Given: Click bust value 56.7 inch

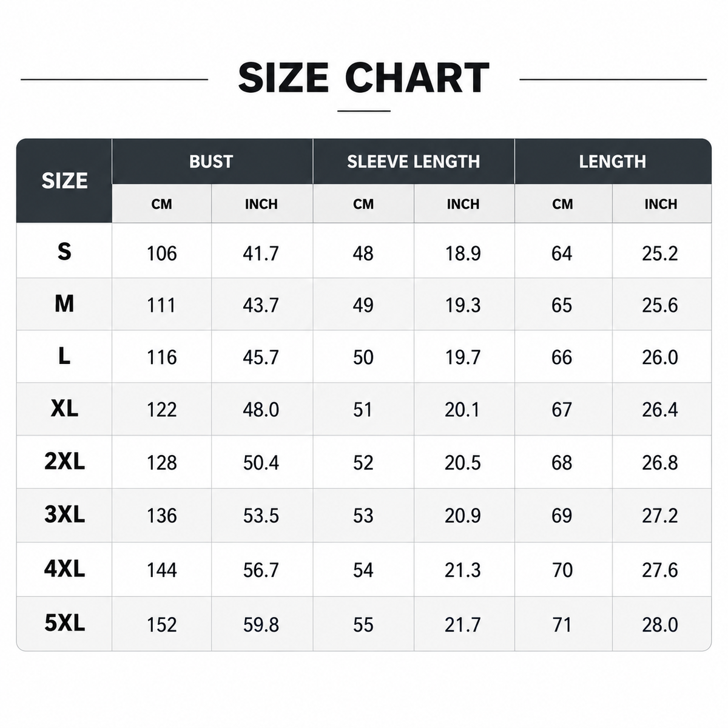Looking at the screenshot, I should tap(261, 570).
